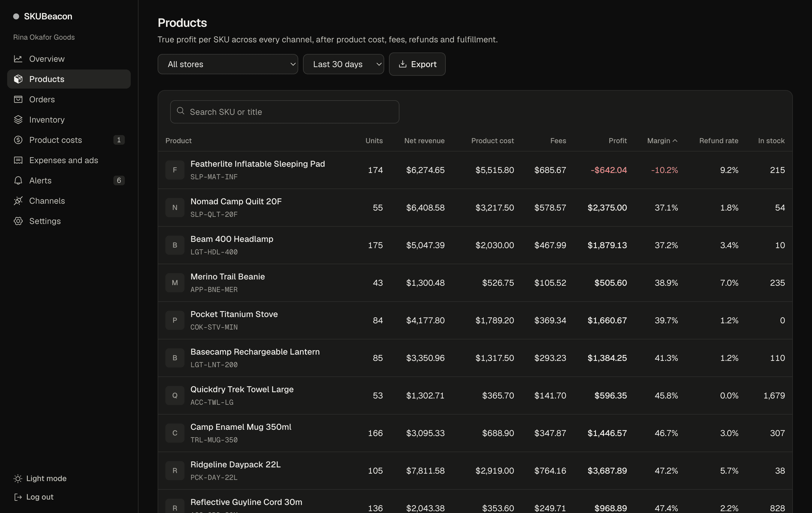The image size is (812, 513).
Task: Go to Inventory section
Action: pos(69,120)
